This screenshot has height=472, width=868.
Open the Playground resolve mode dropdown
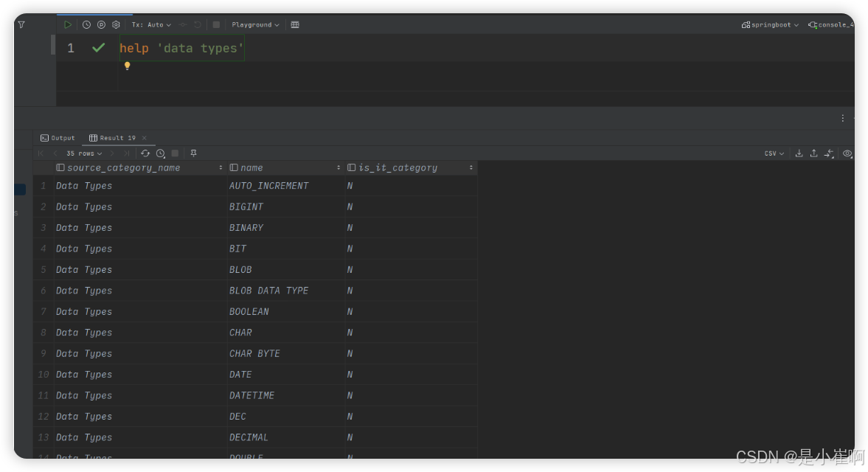coord(255,25)
